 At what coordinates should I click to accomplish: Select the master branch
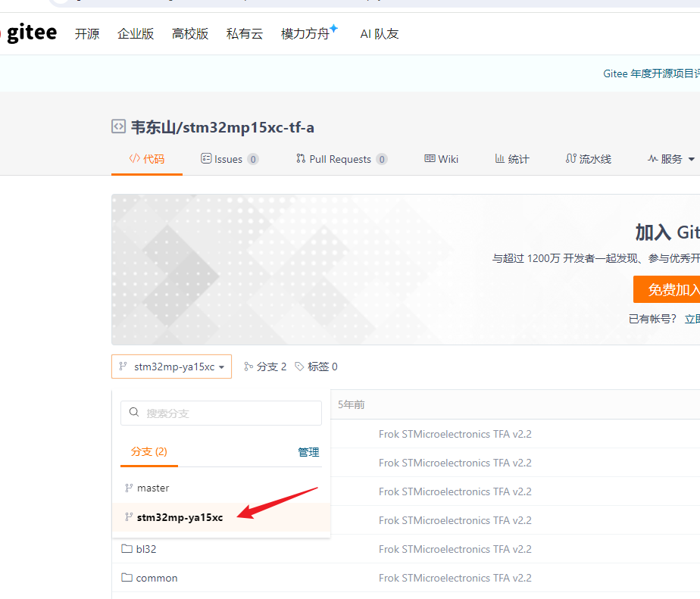click(153, 488)
